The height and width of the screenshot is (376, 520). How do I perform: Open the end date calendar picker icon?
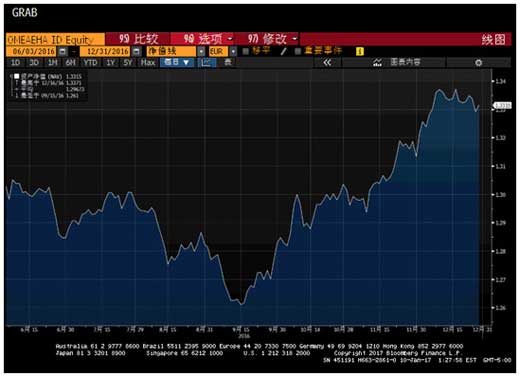pos(136,51)
